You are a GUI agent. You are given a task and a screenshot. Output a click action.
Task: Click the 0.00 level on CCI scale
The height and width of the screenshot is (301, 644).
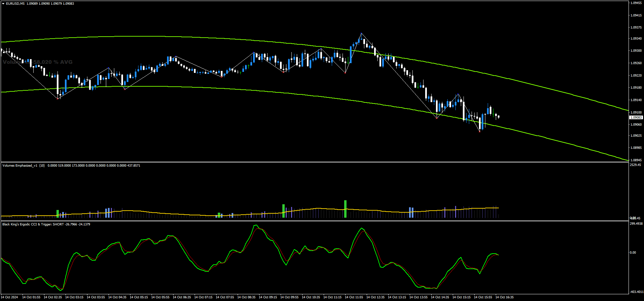[633, 253]
